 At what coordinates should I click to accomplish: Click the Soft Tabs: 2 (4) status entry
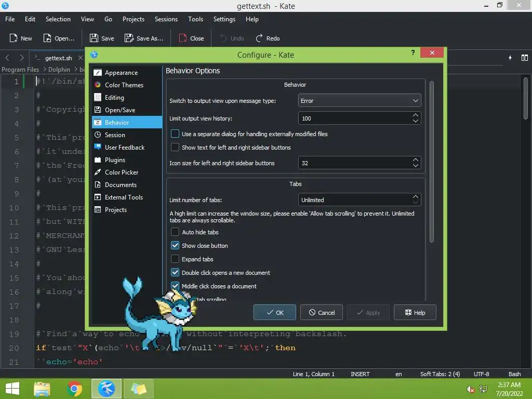tap(440, 374)
